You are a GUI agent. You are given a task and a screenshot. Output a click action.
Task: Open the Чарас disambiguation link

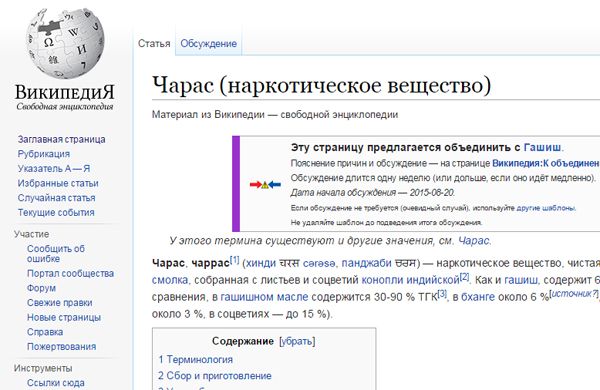click(473, 240)
